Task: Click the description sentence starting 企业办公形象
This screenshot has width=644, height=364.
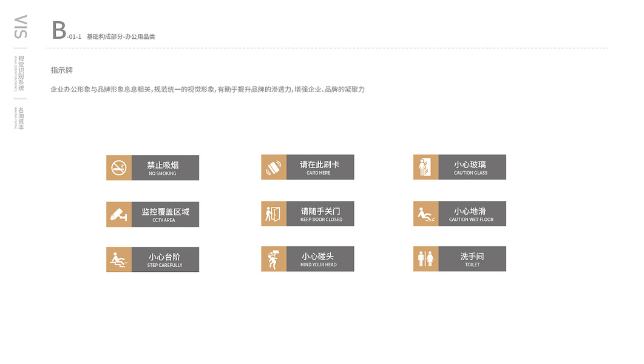Action: 208,89
